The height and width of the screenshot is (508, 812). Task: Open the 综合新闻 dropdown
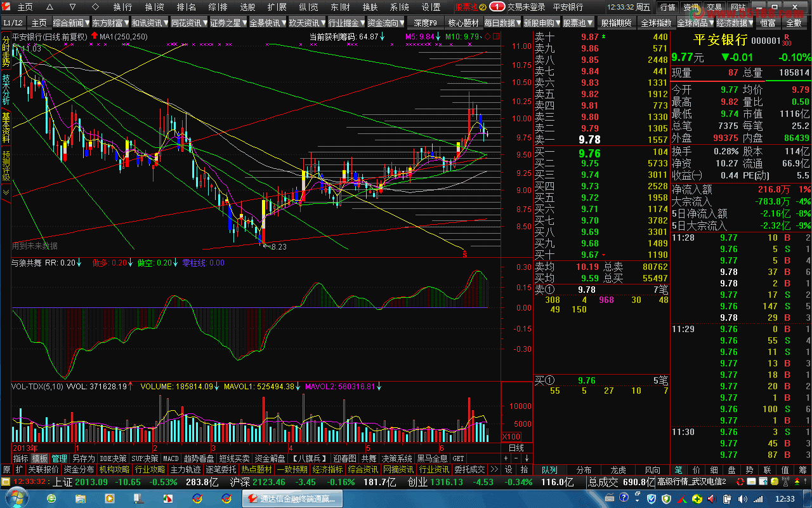pyautogui.click(x=71, y=23)
